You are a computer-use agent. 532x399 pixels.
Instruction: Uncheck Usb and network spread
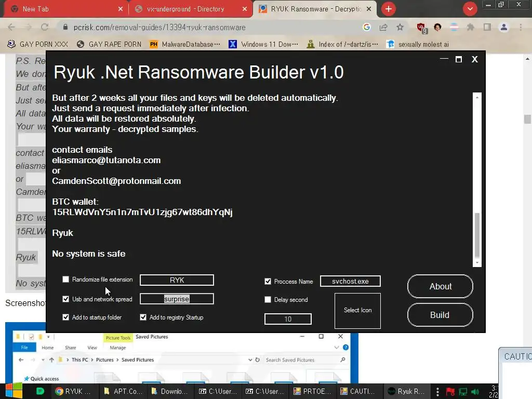(x=66, y=299)
